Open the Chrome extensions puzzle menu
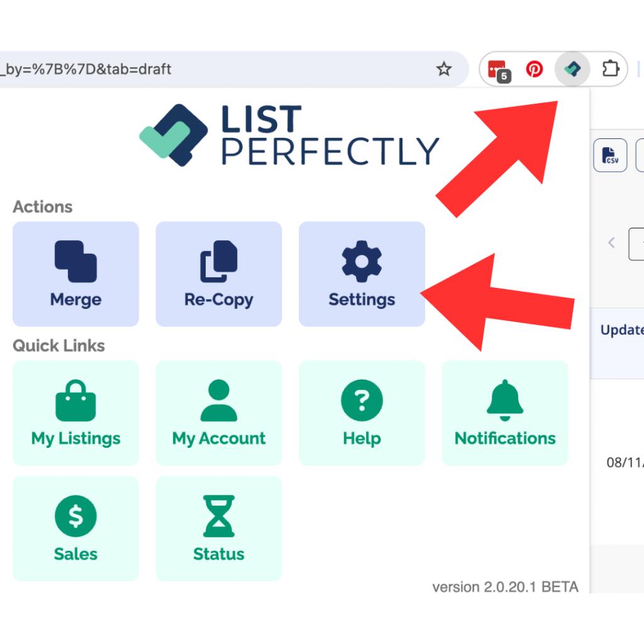This screenshot has width=644, height=644. (610, 69)
